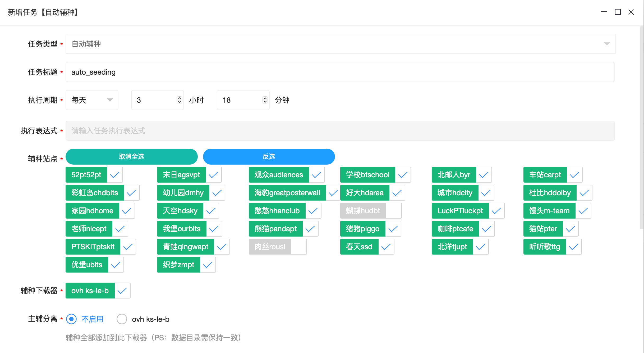Increase the hour value using the stepper arrow
The height and width of the screenshot is (353, 644).
pos(179,97)
